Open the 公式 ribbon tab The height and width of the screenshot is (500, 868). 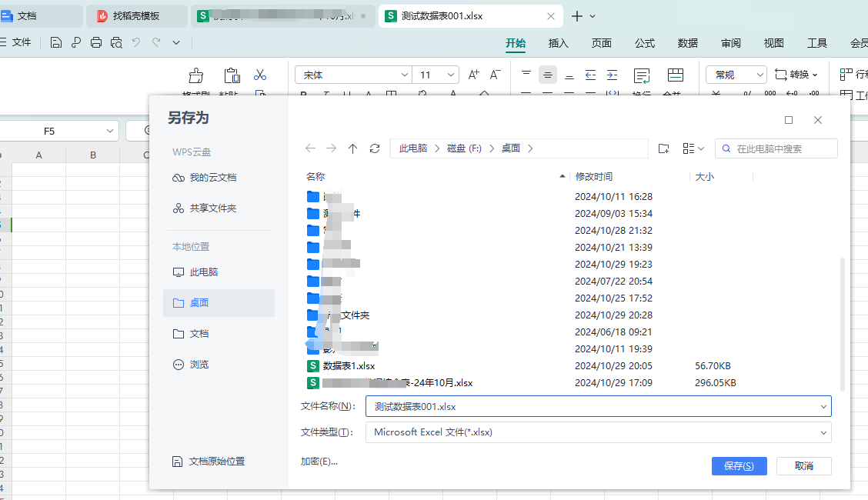pyautogui.click(x=645, y=43)
